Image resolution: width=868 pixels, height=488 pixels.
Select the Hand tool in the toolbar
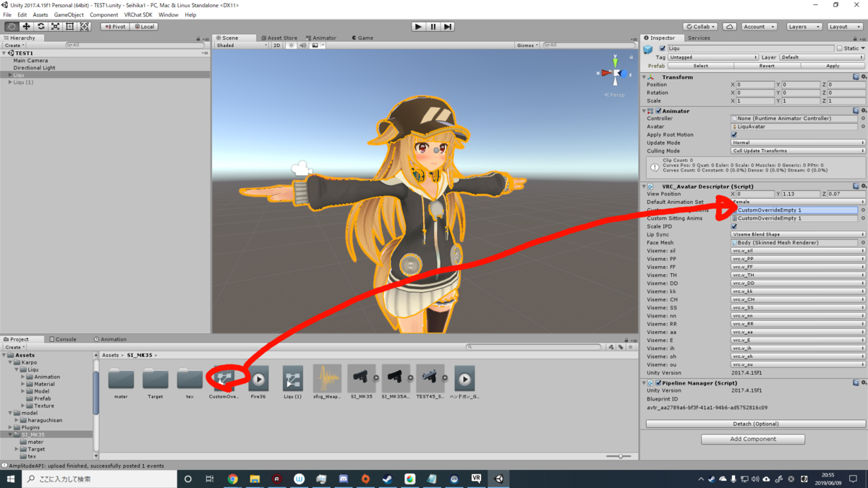coord(12,27)
